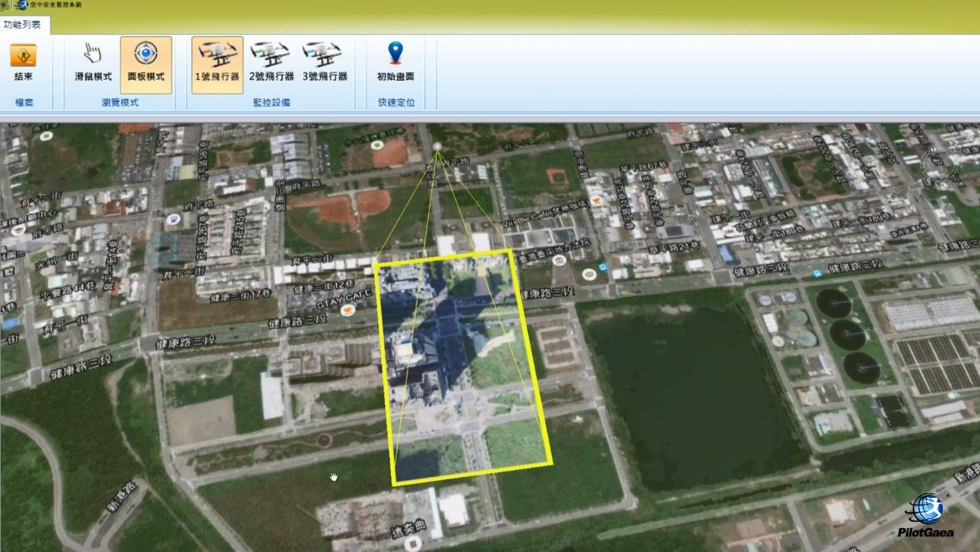
Task: Click the app globe icon in title bar
Action: pyautogui.click(x=22, y=5)
